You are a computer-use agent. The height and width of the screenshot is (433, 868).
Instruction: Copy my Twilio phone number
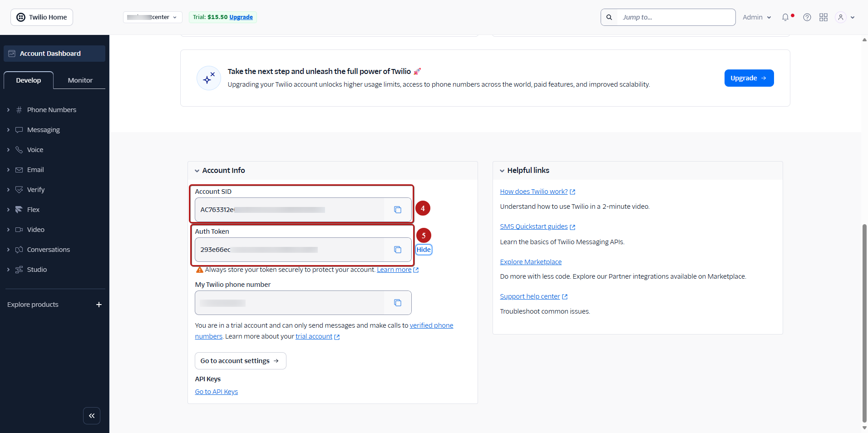pyautogui.click(x=398, y=303)
